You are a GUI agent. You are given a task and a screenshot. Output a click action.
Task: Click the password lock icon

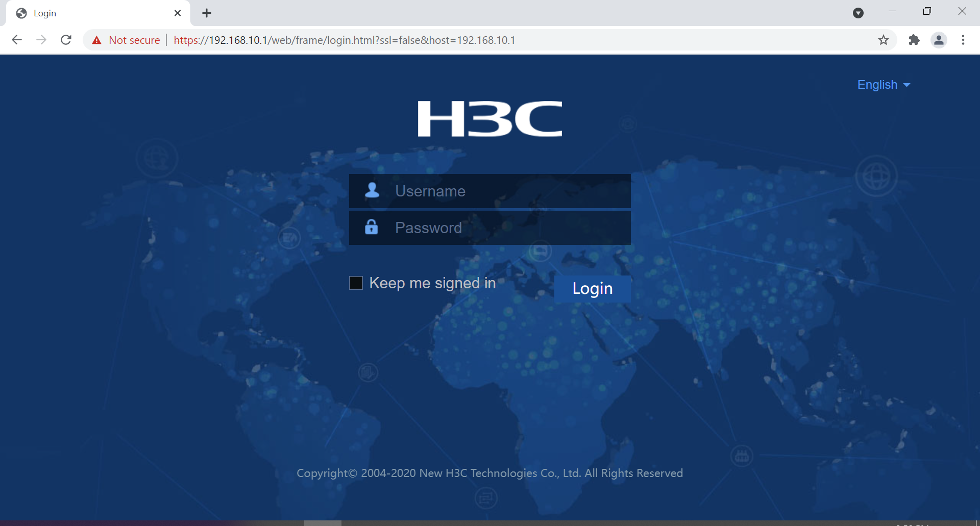coord(371,228)
